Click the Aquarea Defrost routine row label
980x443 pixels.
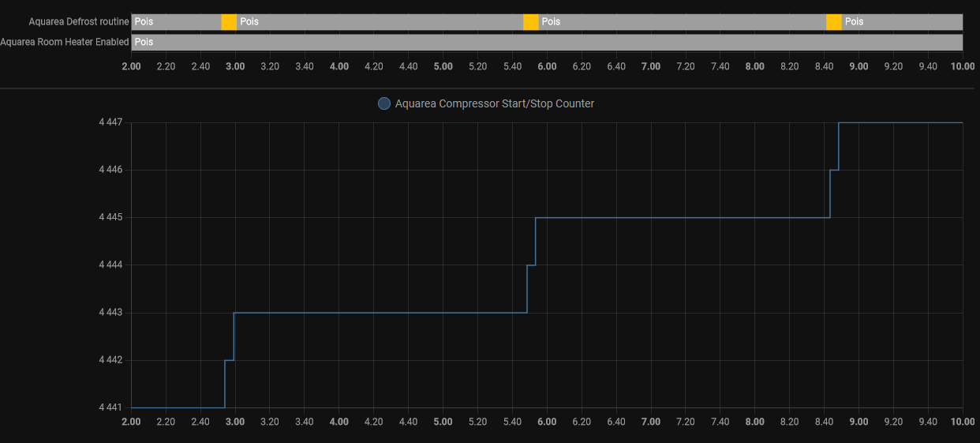(x=78, y=22)
